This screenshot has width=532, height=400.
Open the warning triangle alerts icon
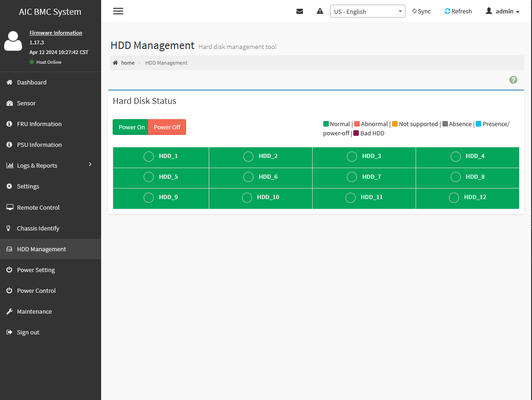pyautogui.click(x=320, y=11)
